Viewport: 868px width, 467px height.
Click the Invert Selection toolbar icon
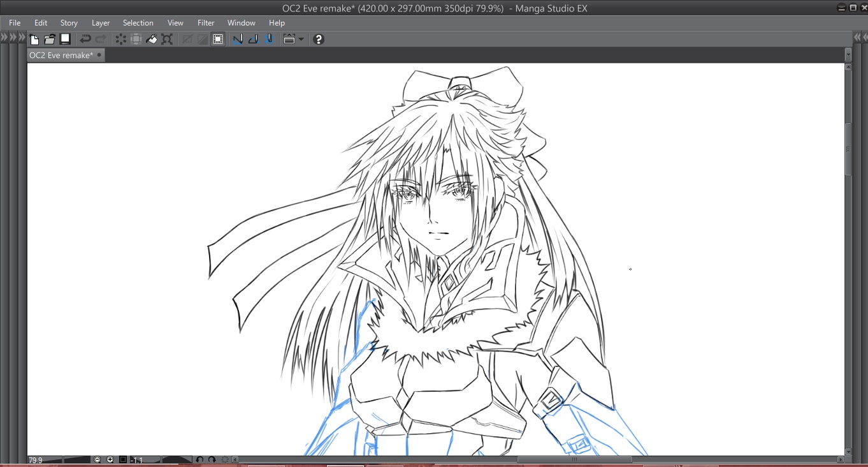[x=203, y=40]
